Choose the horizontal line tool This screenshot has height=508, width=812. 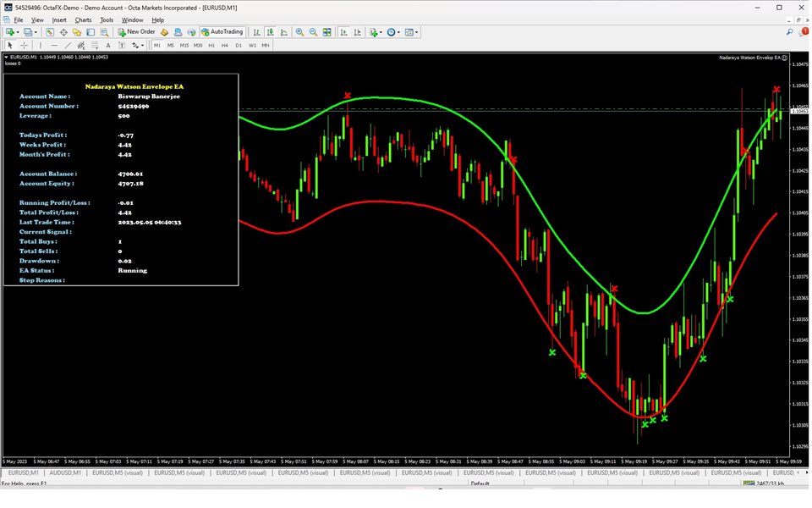point(53,45)
